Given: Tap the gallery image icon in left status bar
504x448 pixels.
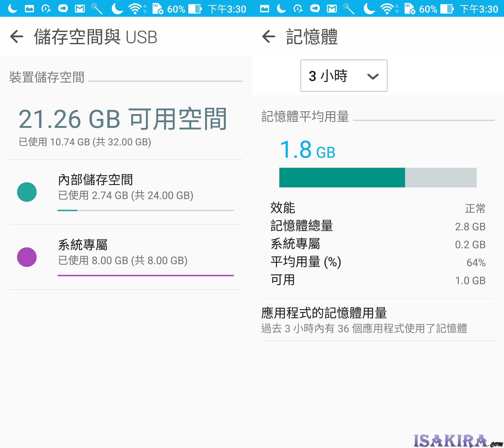Looking at the screenshot, I should coord(29,9).
